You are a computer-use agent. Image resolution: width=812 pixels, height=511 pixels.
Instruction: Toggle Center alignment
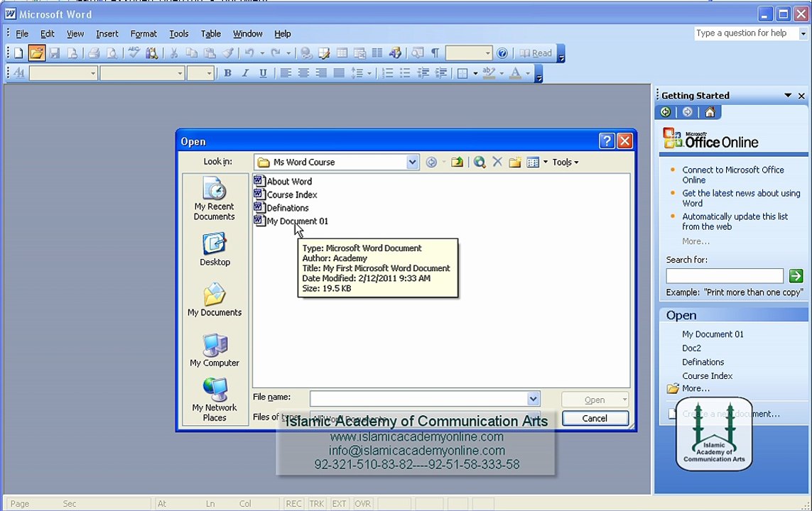tap(303, 73)
